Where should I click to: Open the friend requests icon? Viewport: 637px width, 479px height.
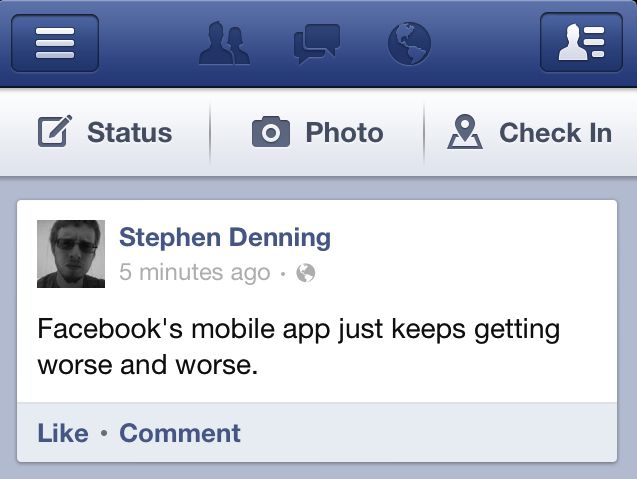(224, 43)
